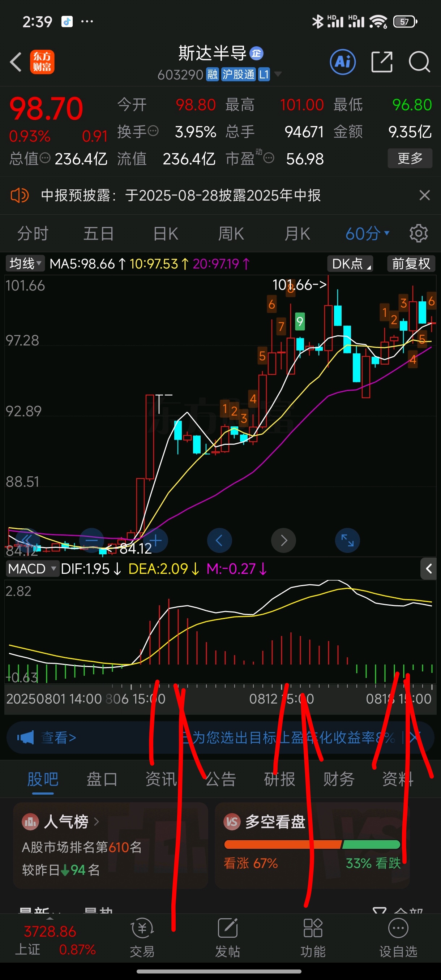The height and width of the screenshot is (980, 441).
Task: Tap the megaphone promo icon
Action: 26,738
